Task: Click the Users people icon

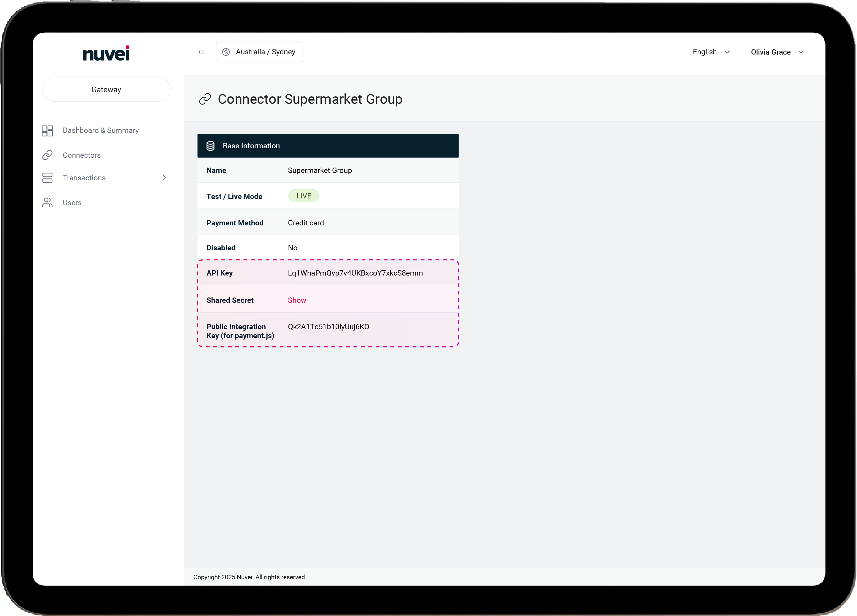Action: coord(47,203)
